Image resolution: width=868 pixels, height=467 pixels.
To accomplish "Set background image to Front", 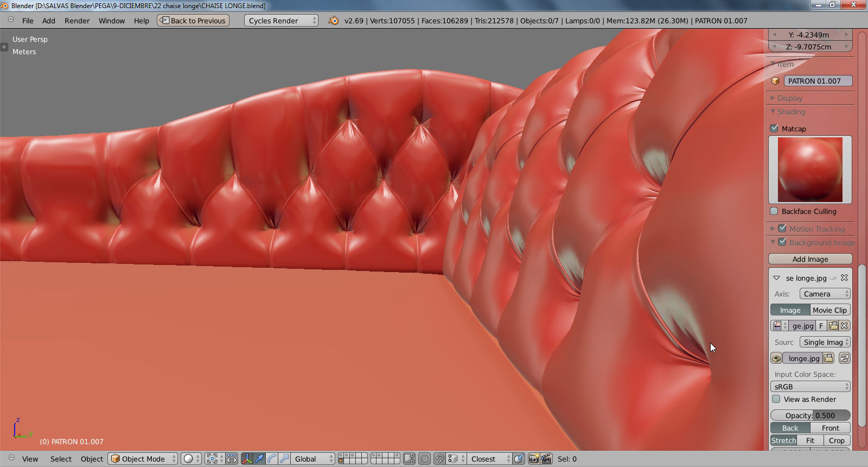I will coord(830,428).
